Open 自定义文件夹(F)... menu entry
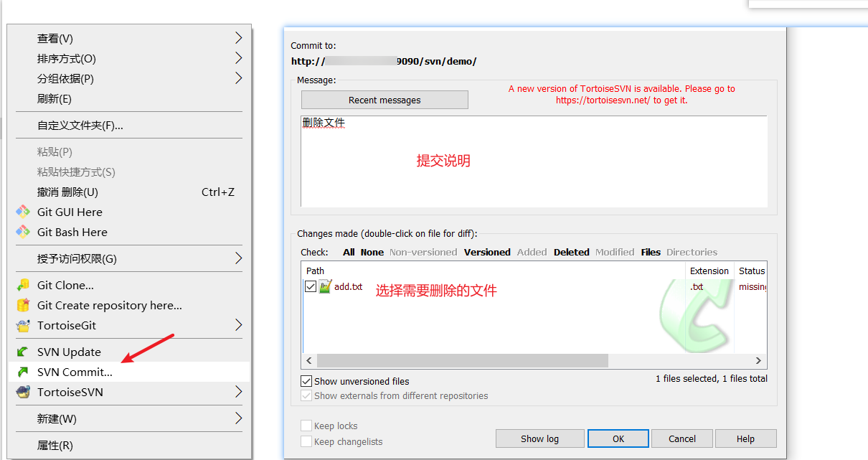This screenshot has width=868, height=460. (129, 125)
